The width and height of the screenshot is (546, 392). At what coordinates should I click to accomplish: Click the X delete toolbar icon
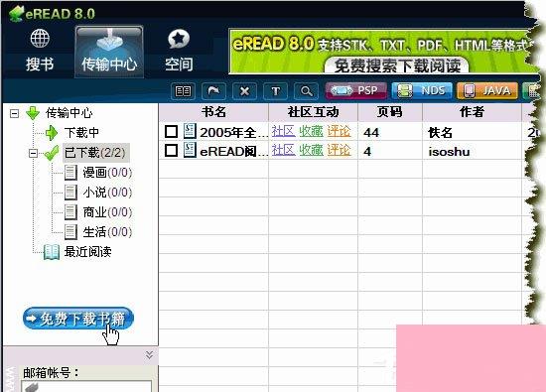(x=244, y=91)
